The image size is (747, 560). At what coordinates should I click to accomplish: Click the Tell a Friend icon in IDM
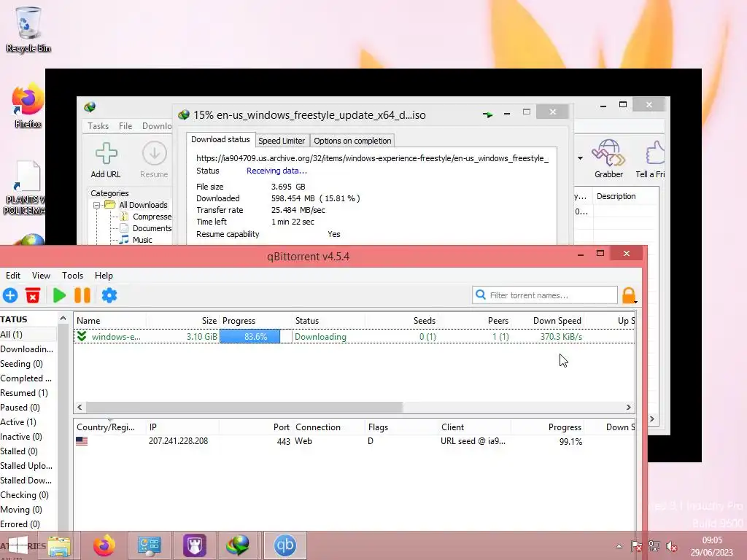pyautogui.click(x=655, y=153)
